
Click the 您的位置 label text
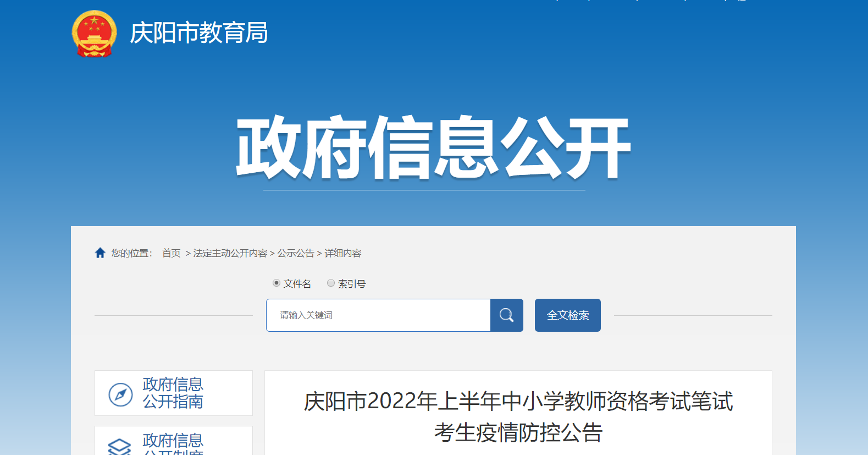tap(132, 253)
